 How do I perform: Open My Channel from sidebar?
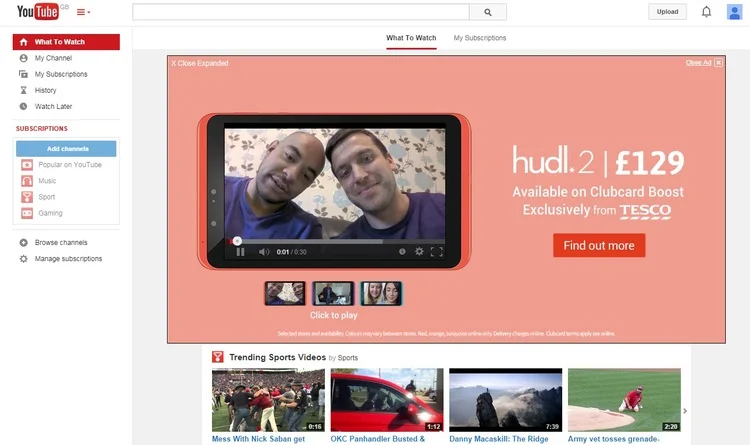coord(53,58)
